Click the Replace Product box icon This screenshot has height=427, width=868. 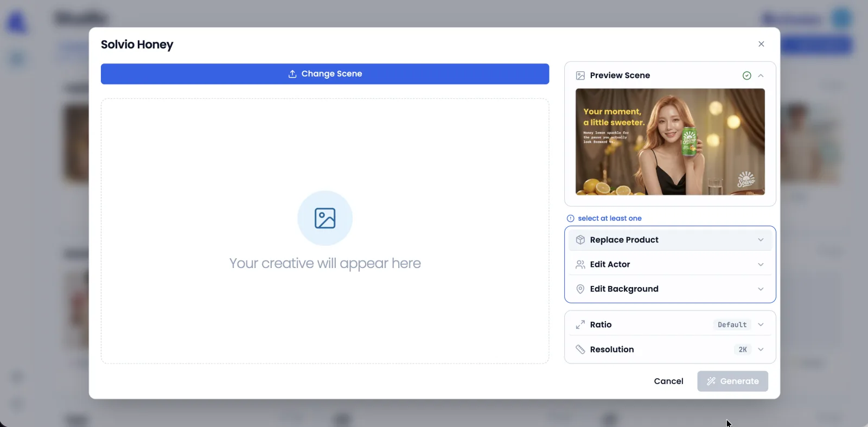coord(580,240)
